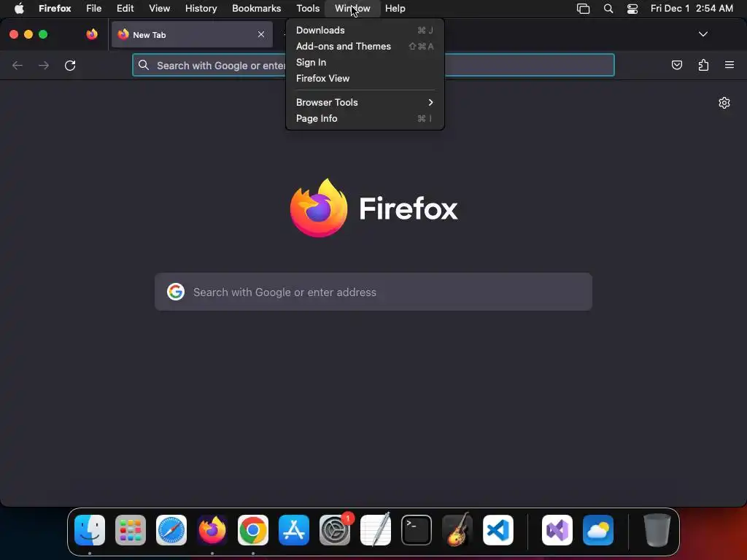Open the Edit menu
The height and width of the screenshot is (560, 747).
tap(125, 8)
